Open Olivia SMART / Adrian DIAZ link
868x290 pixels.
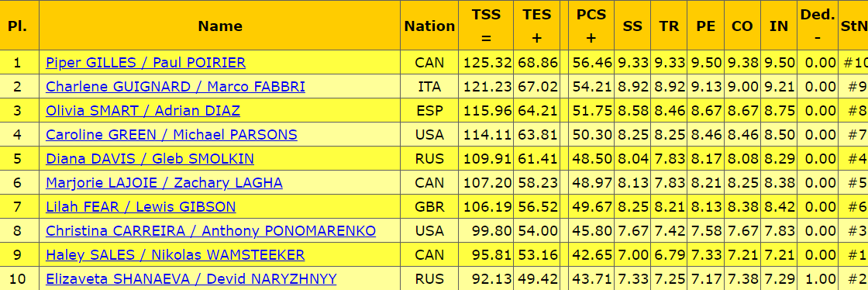point(143,111)
